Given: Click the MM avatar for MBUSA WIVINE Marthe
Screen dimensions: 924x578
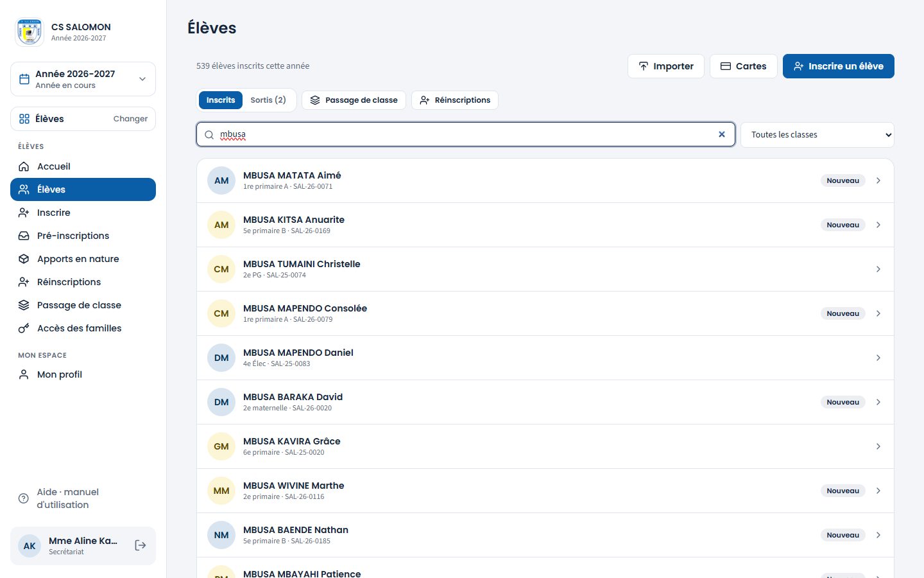Looking at the screenshot, I should coord(221,491).
